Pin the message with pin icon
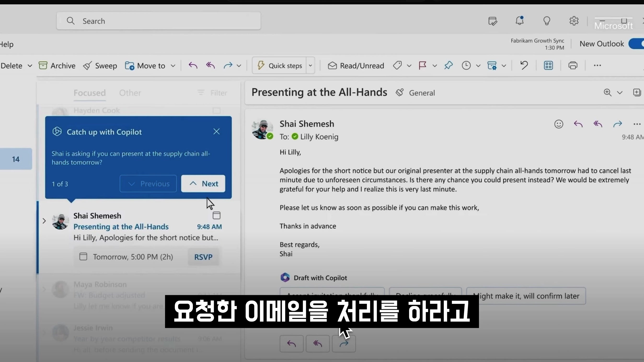The height and width of the screenshot is (362, 644). [x=448, y=65]
